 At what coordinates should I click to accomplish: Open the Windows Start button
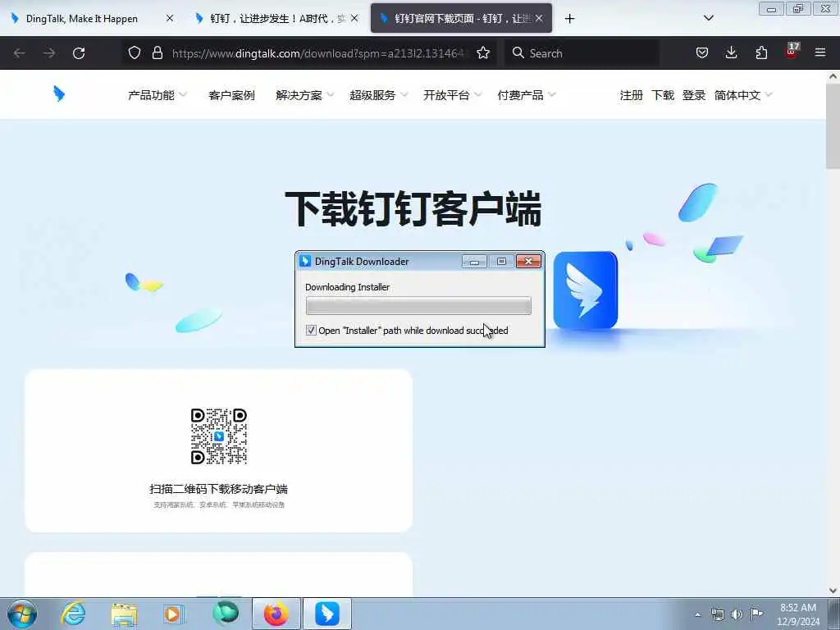click(22, 614)
